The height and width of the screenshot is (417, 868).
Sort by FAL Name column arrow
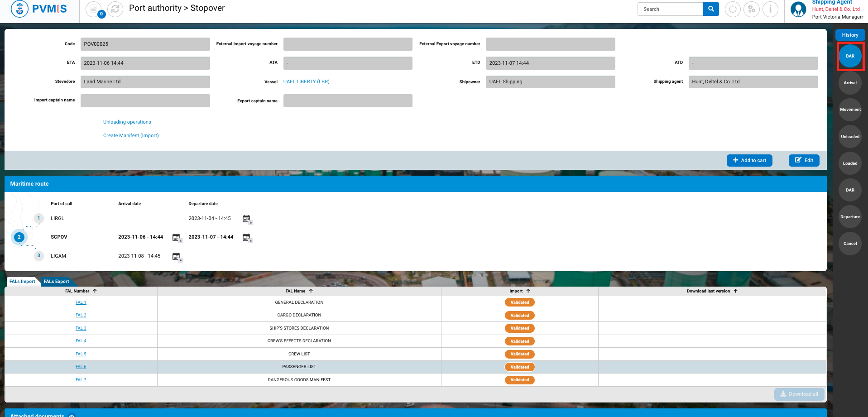311,291
